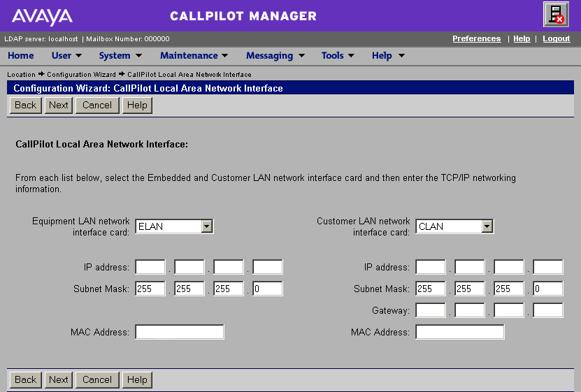This screenshot has width=581, height=392.
Task: Click the 'LDAP server: localhost' text
Action: [41, 39]
